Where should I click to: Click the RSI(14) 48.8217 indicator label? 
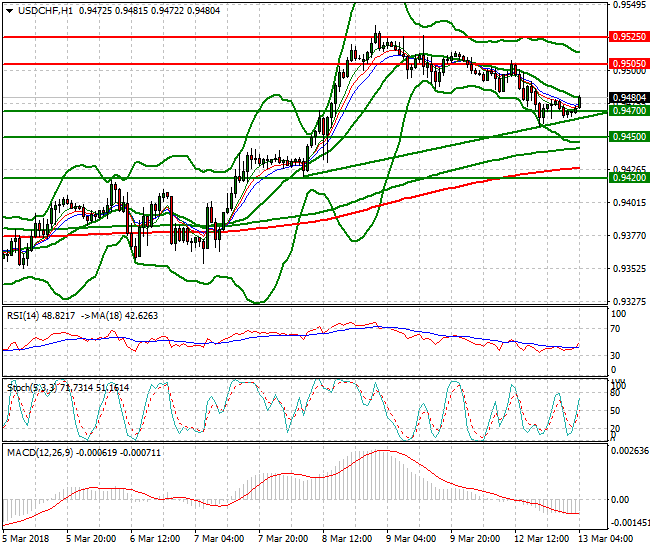point(41,316)
